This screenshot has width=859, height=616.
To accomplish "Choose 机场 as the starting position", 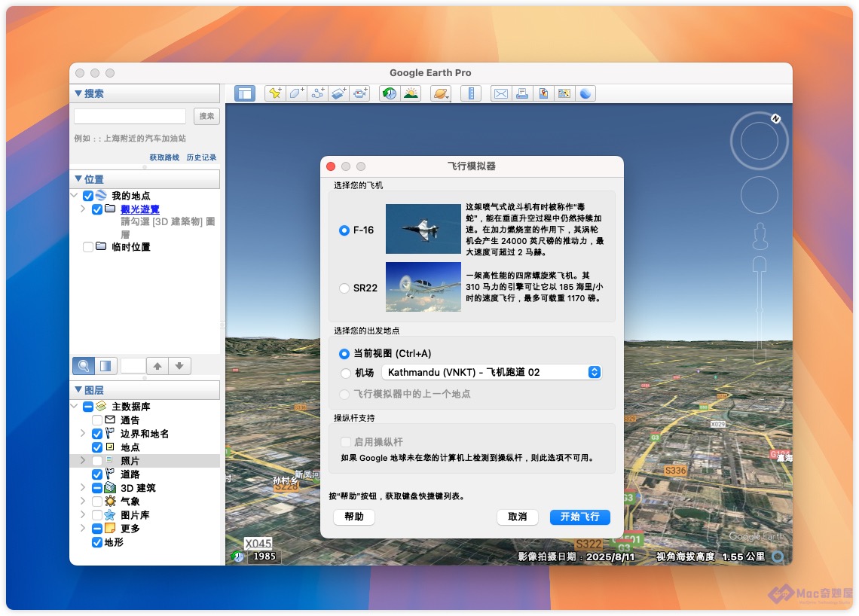I will 345,374.
